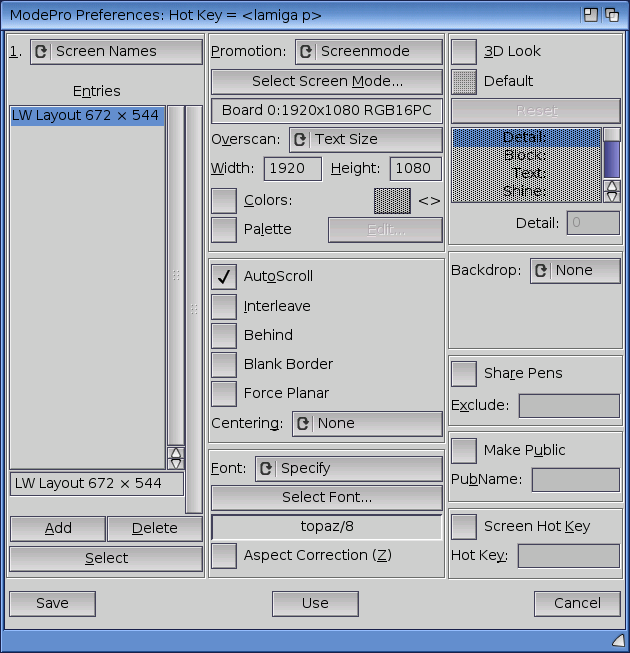The width and height of the screenshot is (630, 653).
Task: Click the Hot Key input field
Action: pyautogui.click(x=569, y=556)
